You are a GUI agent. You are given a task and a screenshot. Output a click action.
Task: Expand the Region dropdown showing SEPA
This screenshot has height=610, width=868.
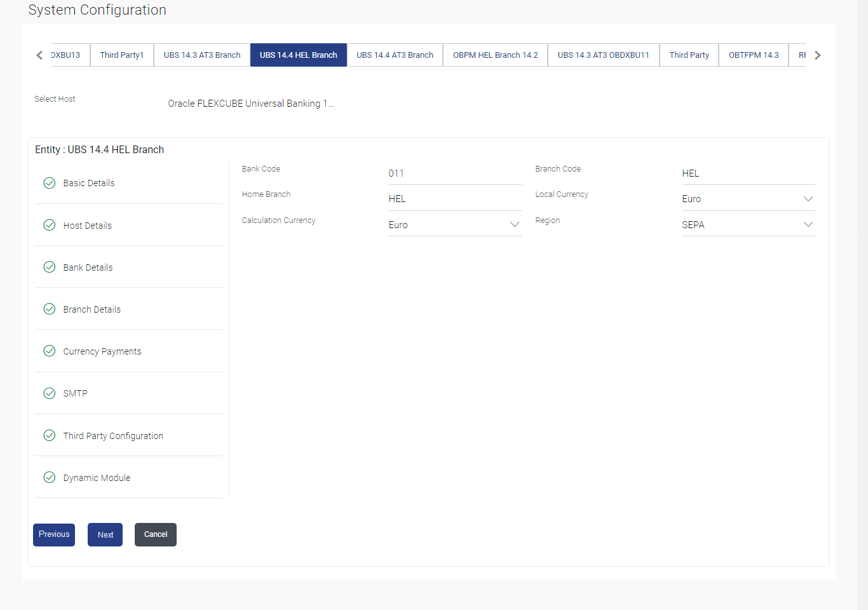[748, 224]
